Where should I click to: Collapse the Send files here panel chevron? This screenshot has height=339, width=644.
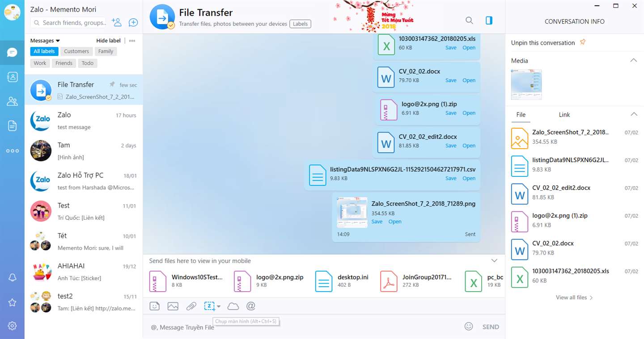pos(494,260)
